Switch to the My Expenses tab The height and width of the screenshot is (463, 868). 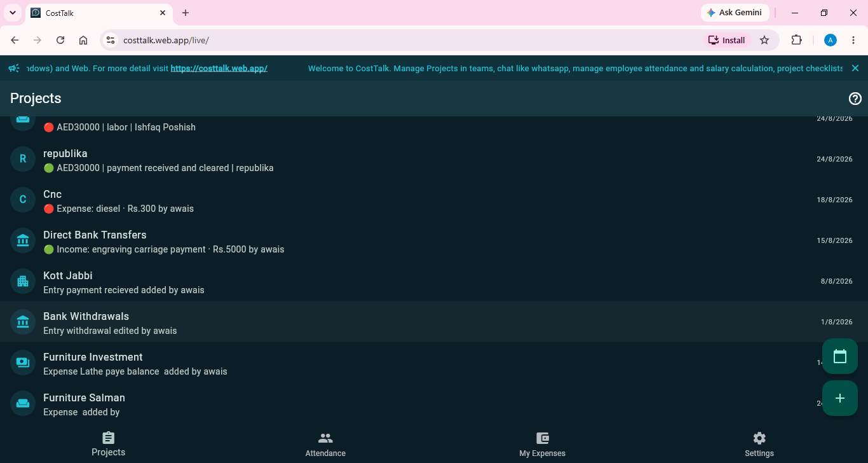click(542, 444)
